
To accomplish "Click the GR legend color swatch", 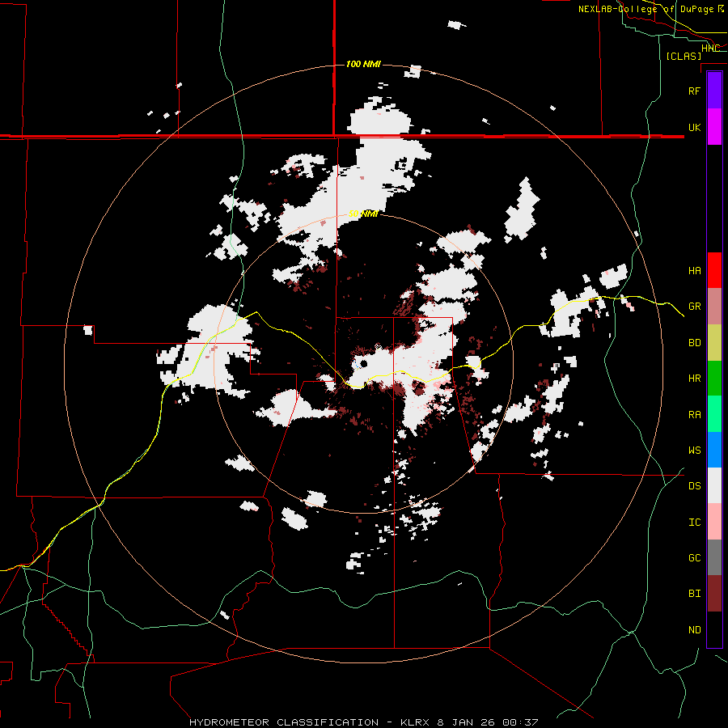I will point(714,306).
